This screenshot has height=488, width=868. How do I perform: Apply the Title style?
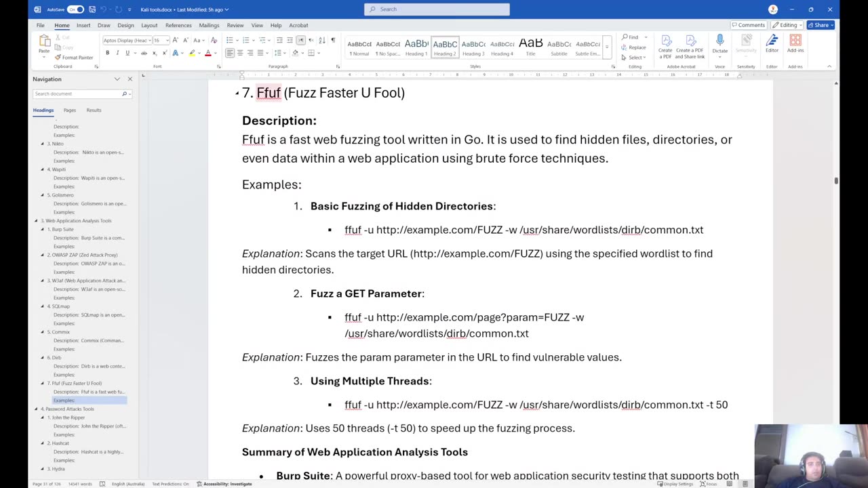click(x=530, y=47)
